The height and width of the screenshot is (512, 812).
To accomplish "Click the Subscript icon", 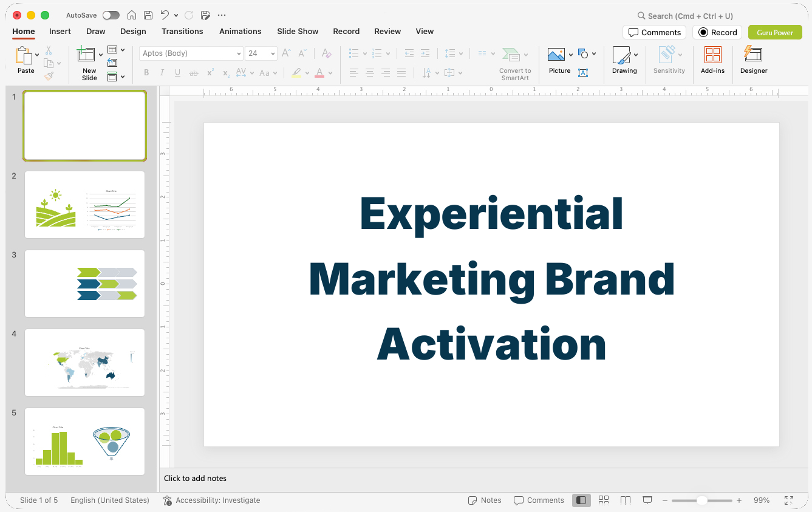I will pos(226,73).
